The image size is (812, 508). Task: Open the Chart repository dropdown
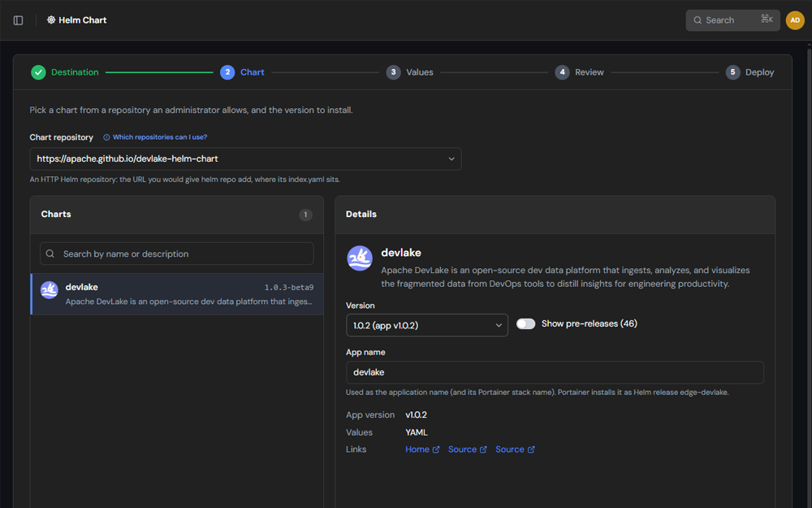click(x=245, y=159)
